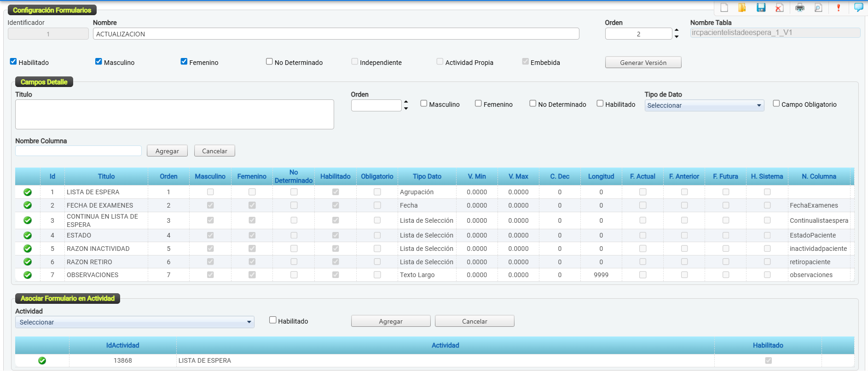
Task: Open the blue speech bubble icon
Action: pyautogui.click(x=858, y=7)
